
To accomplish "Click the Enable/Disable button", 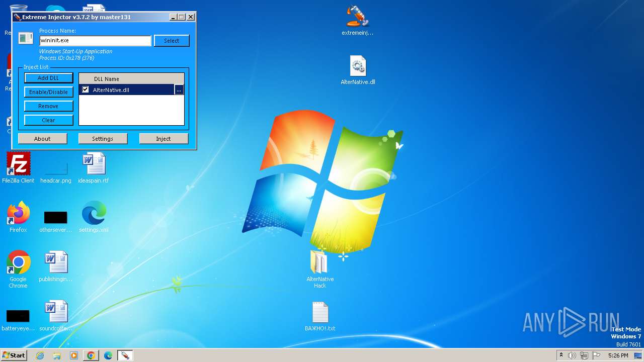I will pyautogui.click(x=48, y=92).
